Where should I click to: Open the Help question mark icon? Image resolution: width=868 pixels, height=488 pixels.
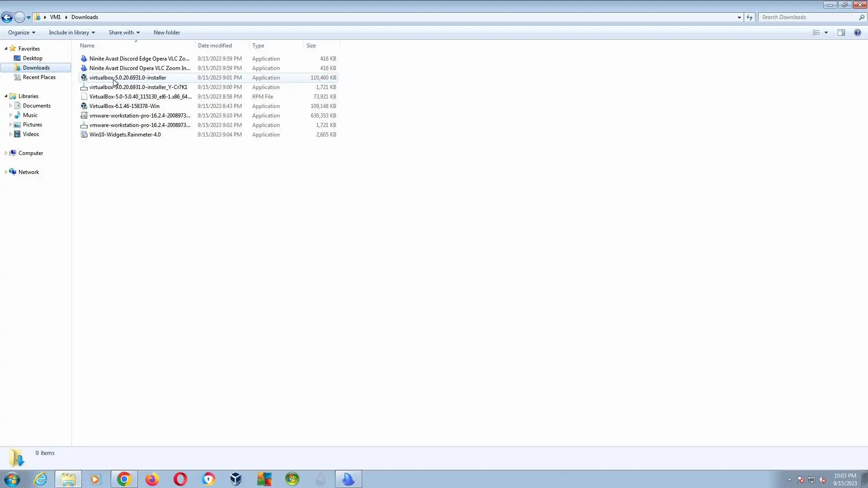(x=857, y=33)
